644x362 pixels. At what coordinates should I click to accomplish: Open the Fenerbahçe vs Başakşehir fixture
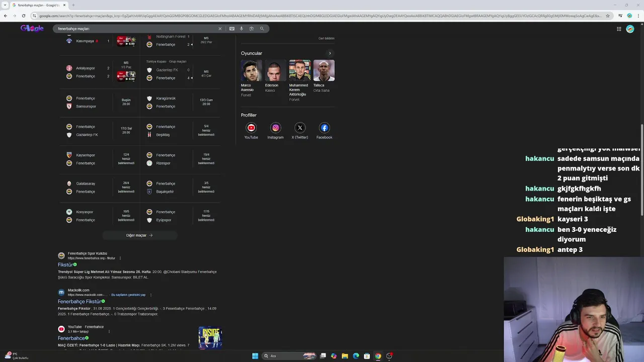(181, 188)
